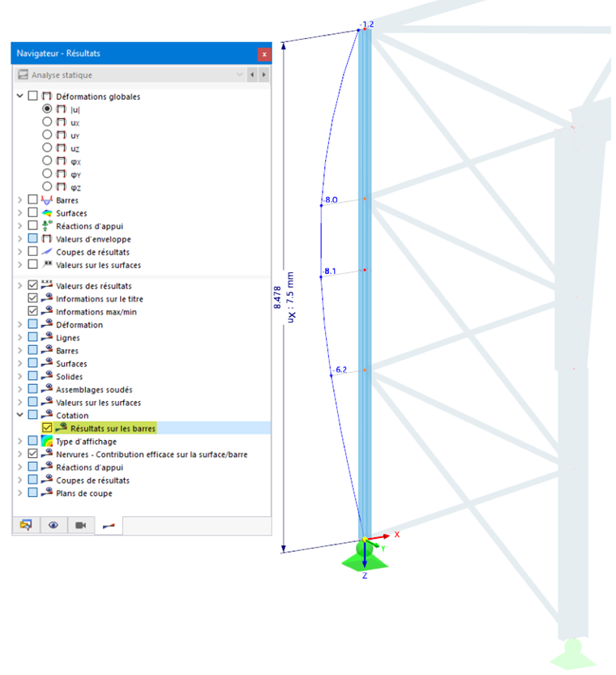Click the Coupes de résultats section icon
The height and width of the screenshot is (675, 616).
(47, 251)
